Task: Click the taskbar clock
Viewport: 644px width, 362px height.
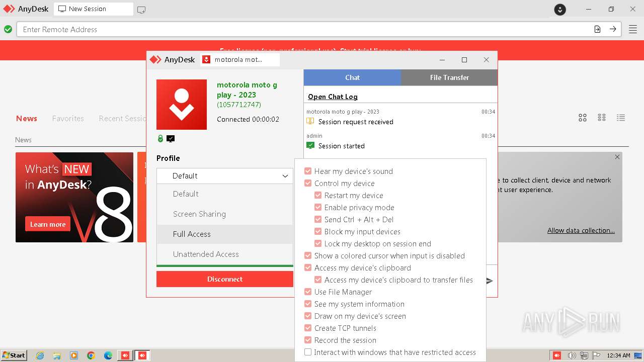Action: (x=618, y=355)
